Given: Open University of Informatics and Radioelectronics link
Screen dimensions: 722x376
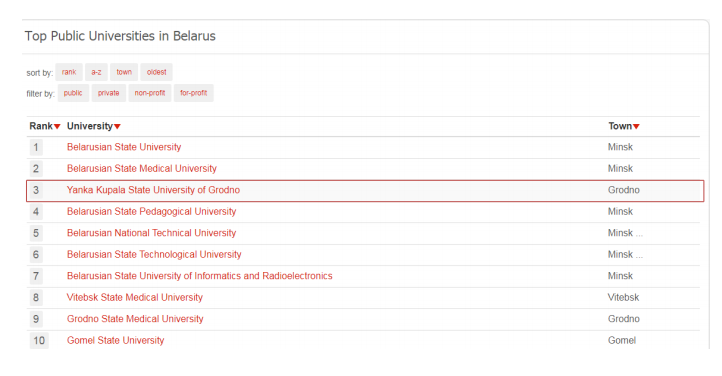Looking at the screenshot, I should [200, 276].
